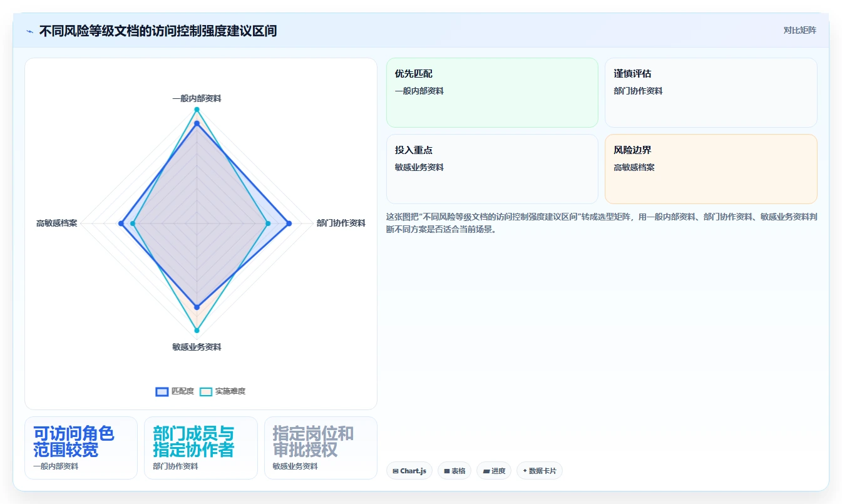
Task: Click the description paragraph starting with 这张图把
Action: (x=602, y=223)
